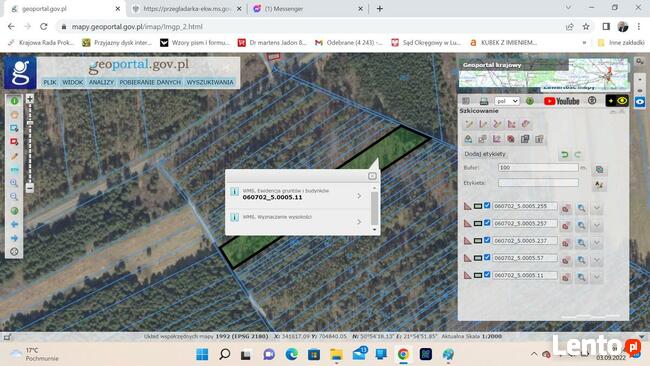Screen dimensions: 650x366
Task: Zoom to parcel 060702_5.0005.255 magnifier icon
Action: (582, 208)
